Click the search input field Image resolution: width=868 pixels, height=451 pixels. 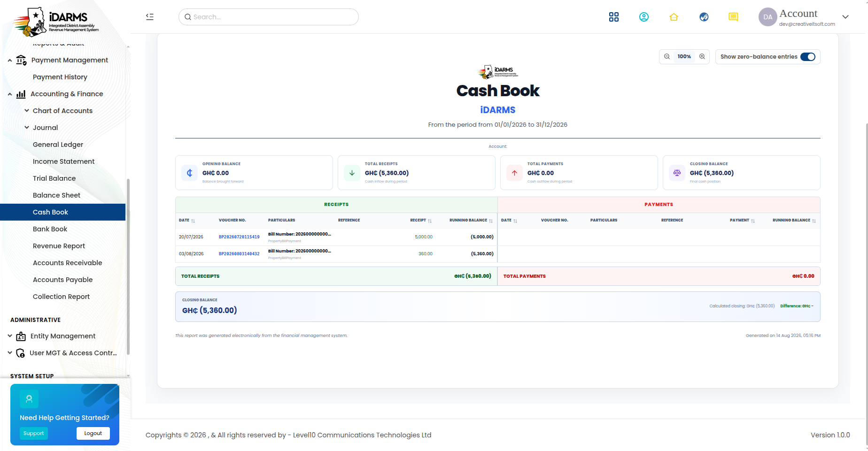tap(269, 17)
